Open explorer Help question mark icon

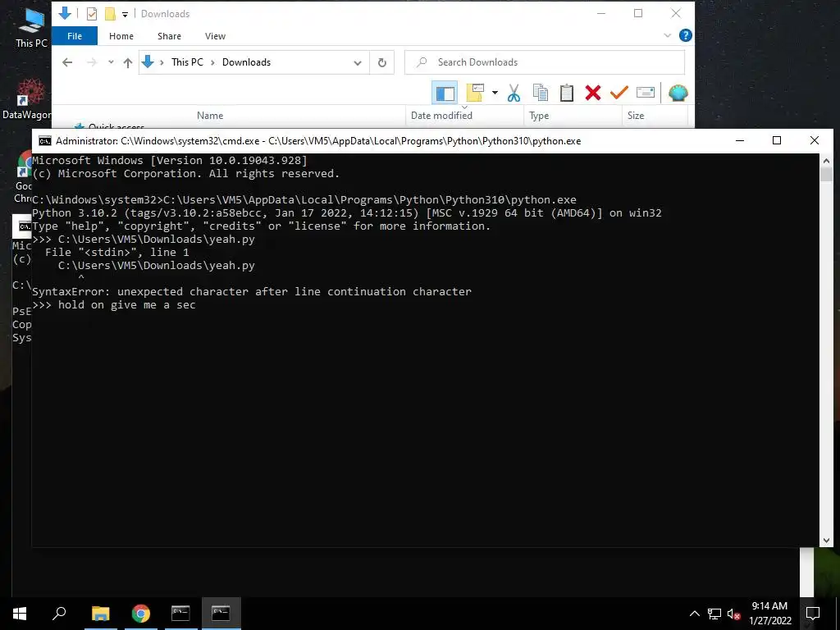[x=685, y=35]
